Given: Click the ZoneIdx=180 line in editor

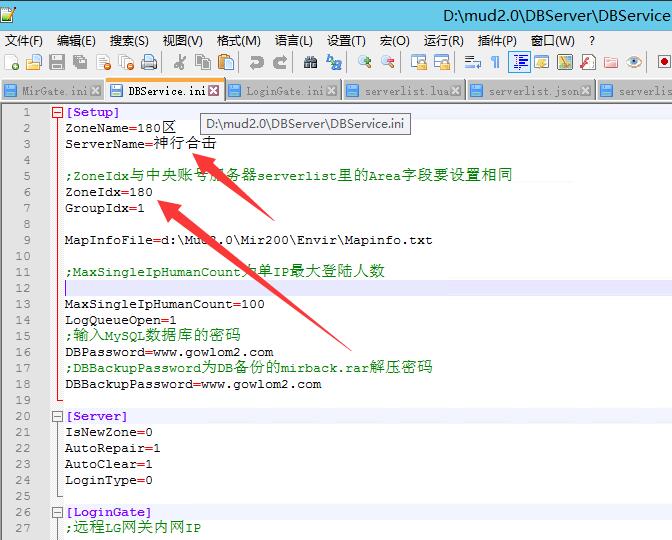Looking at the screenshot, I should tap(109, 192).
